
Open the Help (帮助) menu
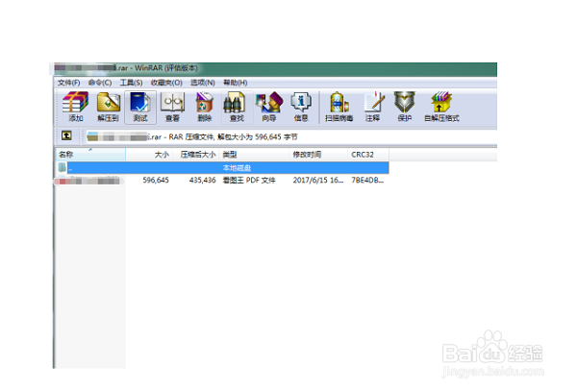[x=236, y=83]
